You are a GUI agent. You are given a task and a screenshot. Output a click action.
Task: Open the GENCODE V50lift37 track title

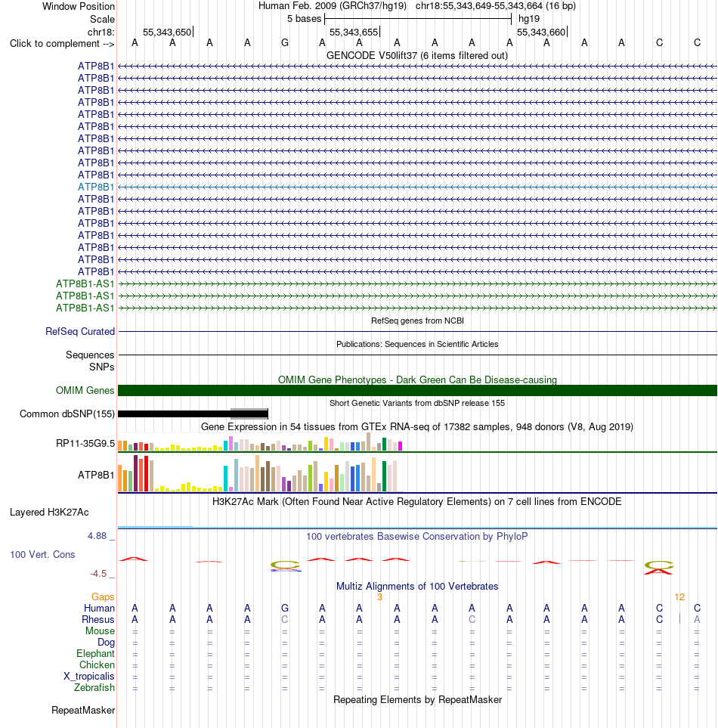tap(416, 55)
